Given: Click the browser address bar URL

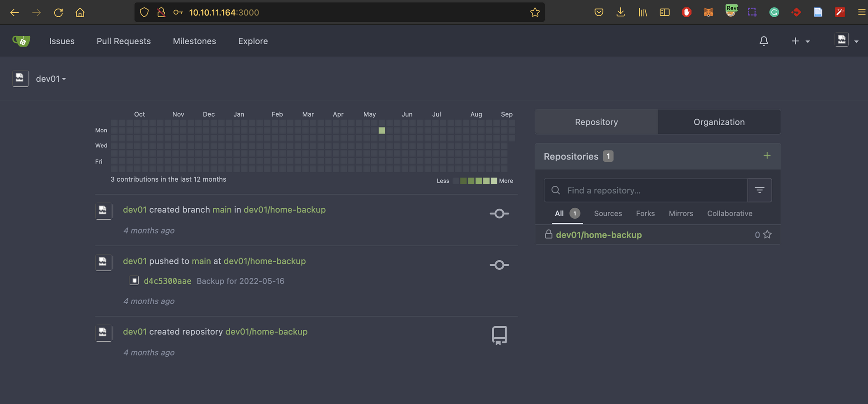Looking at the screenshot, I should click(224, 12).
